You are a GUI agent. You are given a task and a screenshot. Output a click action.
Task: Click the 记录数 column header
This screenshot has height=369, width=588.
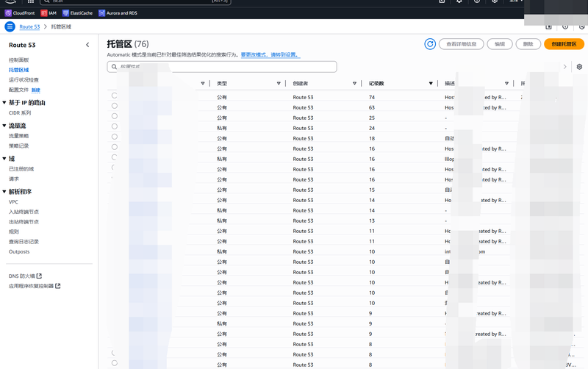point(376,83)
